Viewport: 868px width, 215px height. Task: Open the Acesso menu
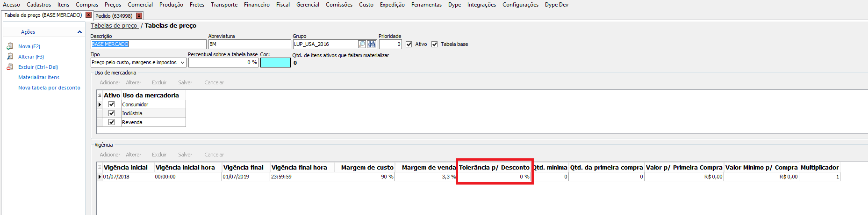click(x=12, y=5)
